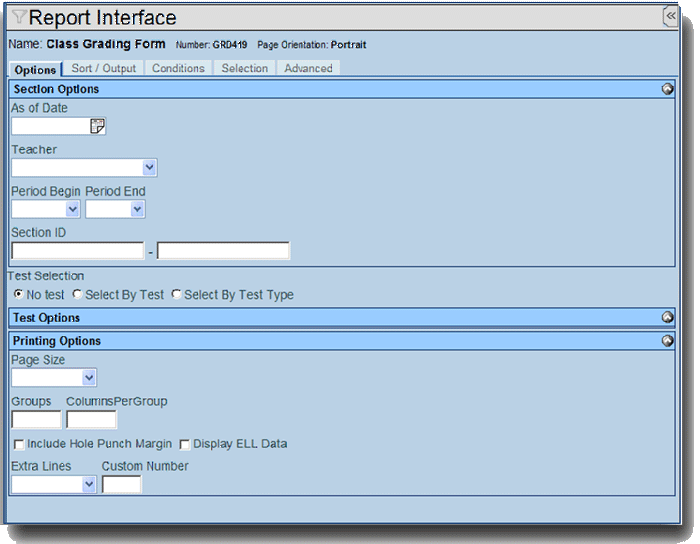Go to the Advanced tab

tap(308, 68)
